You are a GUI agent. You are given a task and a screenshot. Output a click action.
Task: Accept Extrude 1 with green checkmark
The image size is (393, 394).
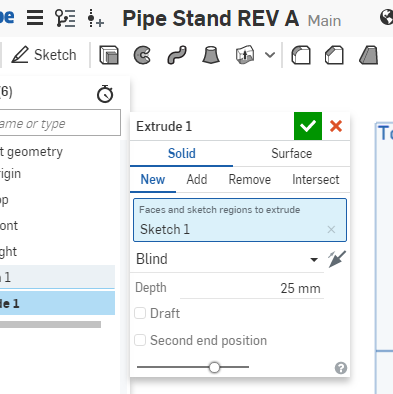coord(308,126)
